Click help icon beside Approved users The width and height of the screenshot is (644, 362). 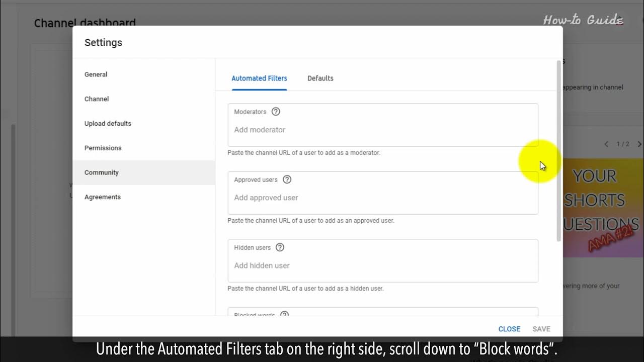coord(287,179)
